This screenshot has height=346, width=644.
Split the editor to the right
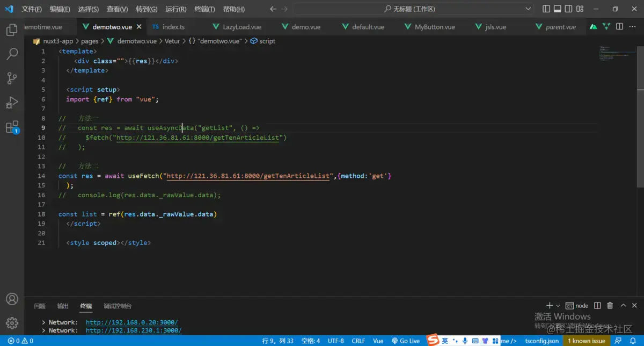619,27
